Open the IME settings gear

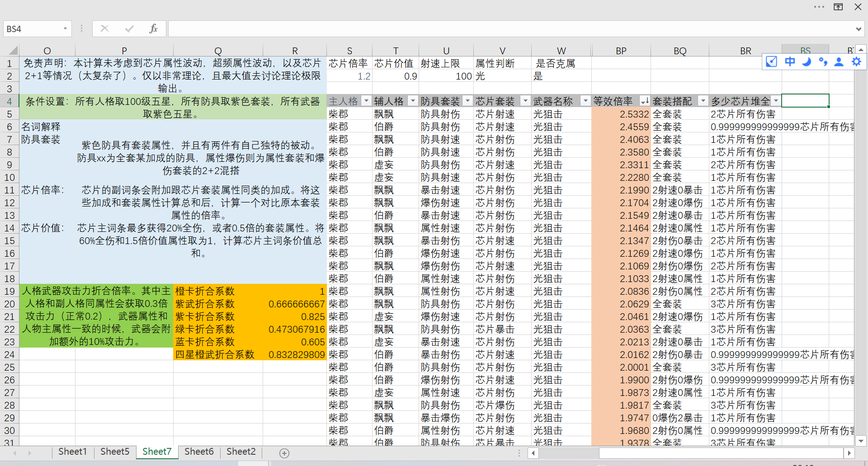(856, 61)
